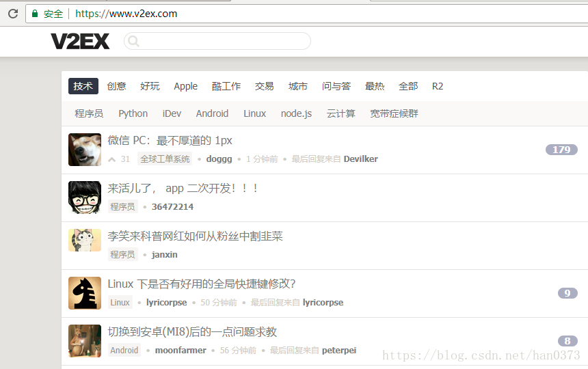Reload the page with the refresh icon
The height and width of the screenshot is (369, 588).
click(x=13, y=14)
